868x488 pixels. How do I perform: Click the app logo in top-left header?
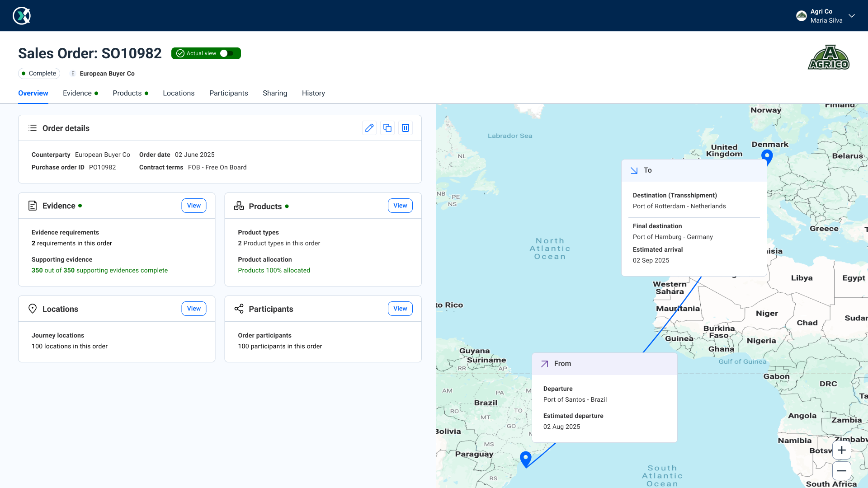pos(22,16)
